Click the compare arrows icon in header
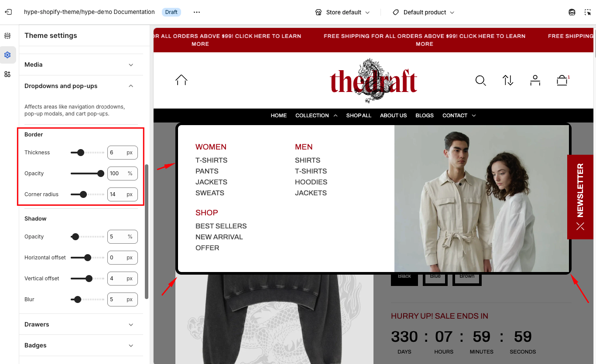This screenshot has width=596, height=364. click(508, 80)
